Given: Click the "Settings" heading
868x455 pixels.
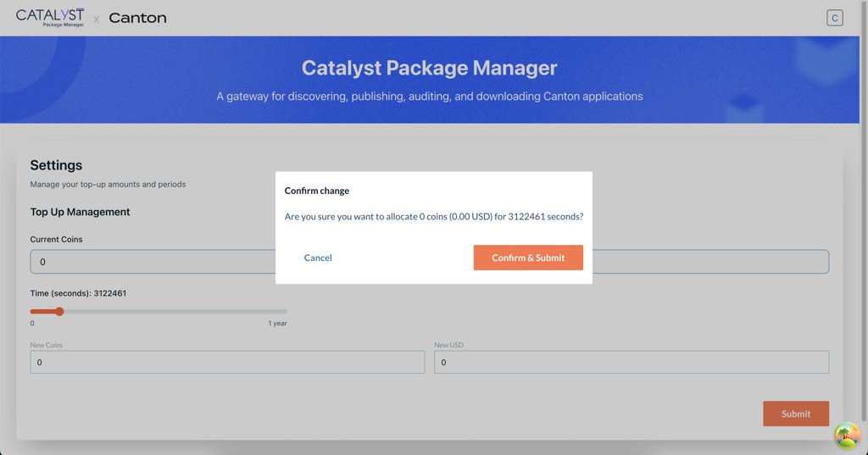Looking at the screenshot, I should pyautogui.click(x=56, y=165).
